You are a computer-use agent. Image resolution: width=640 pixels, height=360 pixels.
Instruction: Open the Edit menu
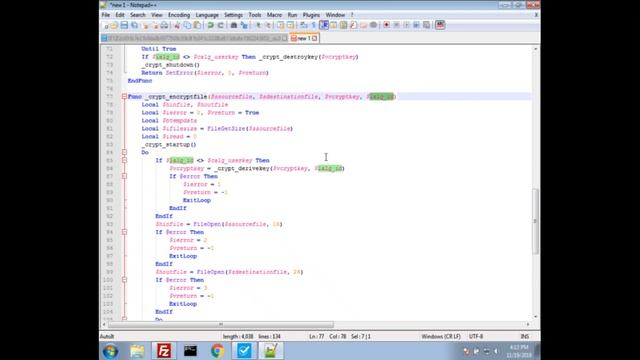click(120, 15)
